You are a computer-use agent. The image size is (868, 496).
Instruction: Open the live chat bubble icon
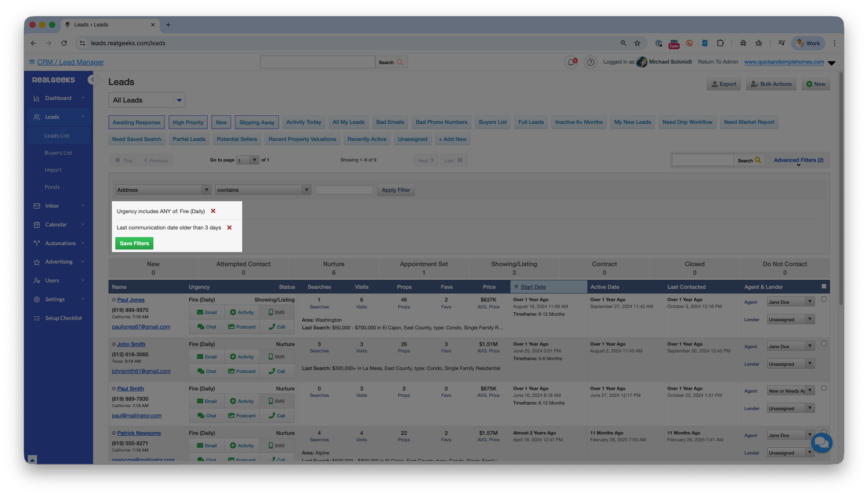821,443
